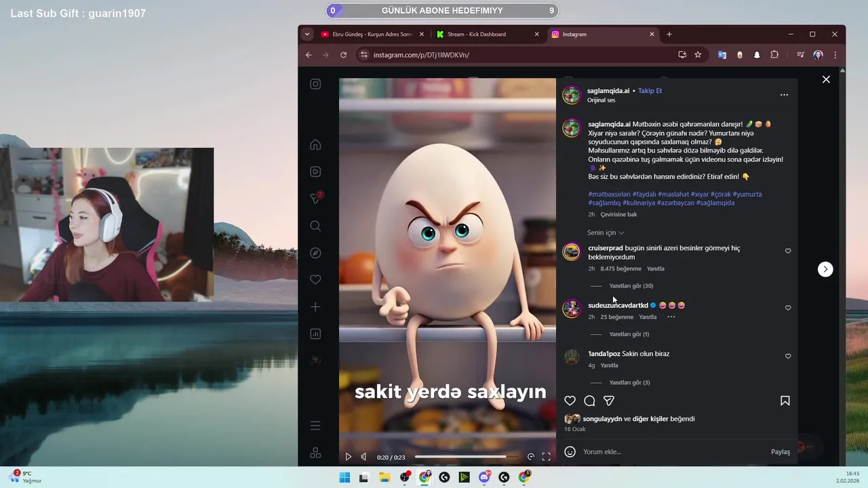Viewport: 868px width, 488px height.
Task: Click the address bar URL
Action: (421, 55)
